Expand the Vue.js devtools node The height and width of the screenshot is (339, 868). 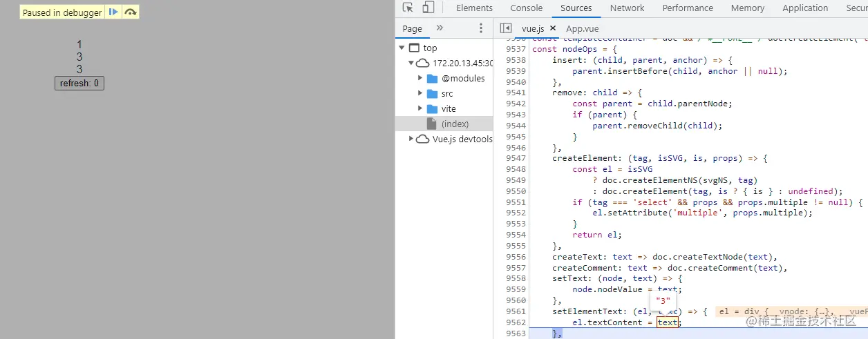pyautogui.click(x=411, y=139)
